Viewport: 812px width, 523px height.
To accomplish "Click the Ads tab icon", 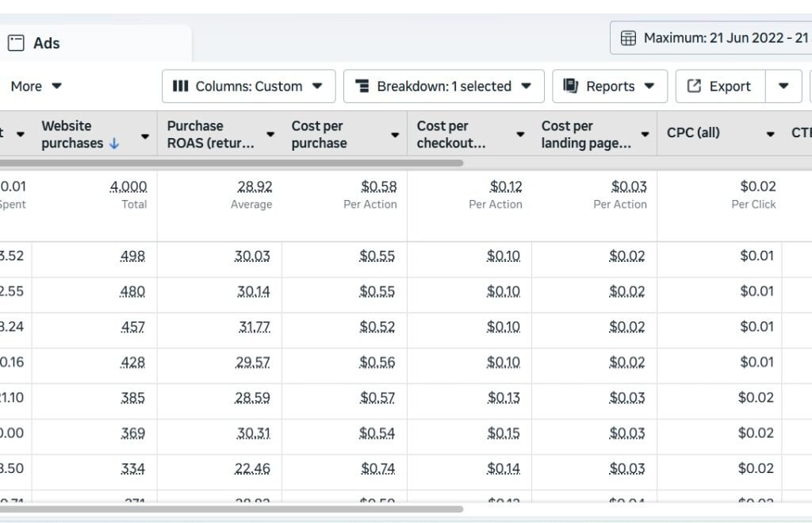I will 16,43.
